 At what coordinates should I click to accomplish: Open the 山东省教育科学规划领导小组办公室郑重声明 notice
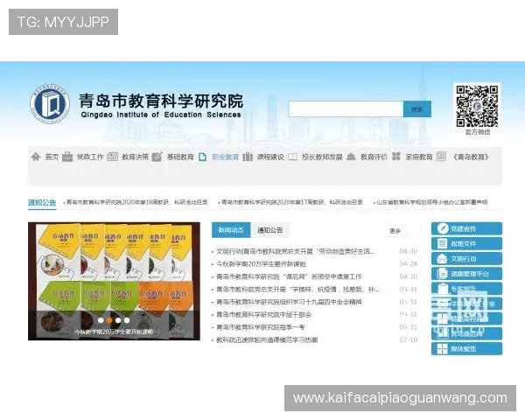tap(432, 202)
